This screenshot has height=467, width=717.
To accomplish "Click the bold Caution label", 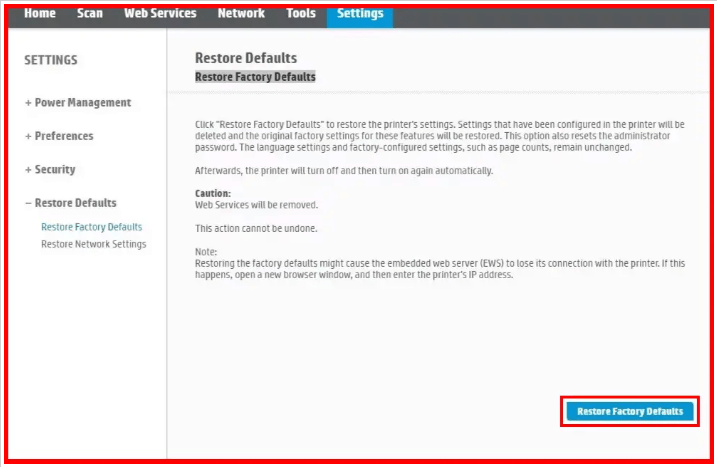I will coord(212,193).
